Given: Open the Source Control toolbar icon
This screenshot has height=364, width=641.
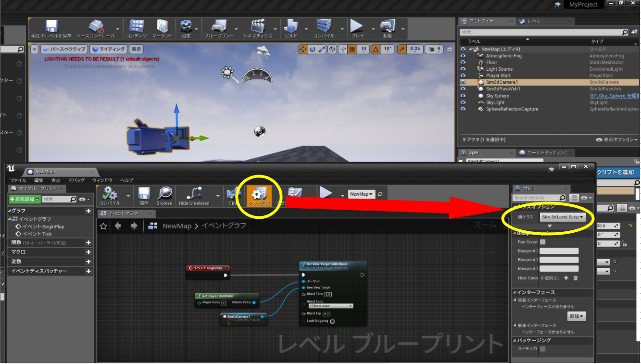Looking at the screenshot, I should coord(96,29).
